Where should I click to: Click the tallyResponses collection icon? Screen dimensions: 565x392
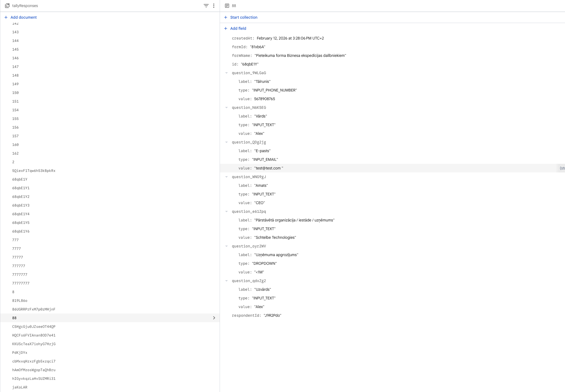(x=7, y=6)
